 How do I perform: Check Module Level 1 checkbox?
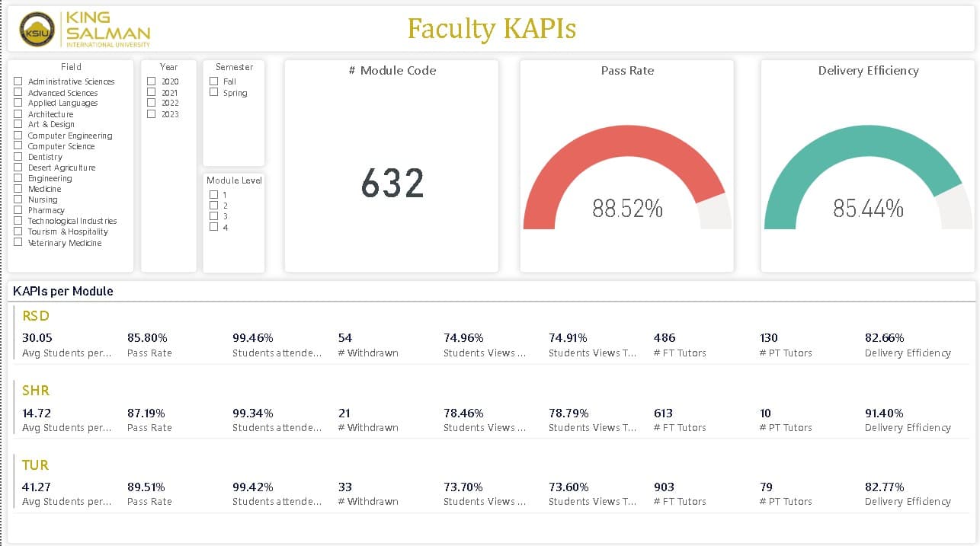[x=214, y=194]
